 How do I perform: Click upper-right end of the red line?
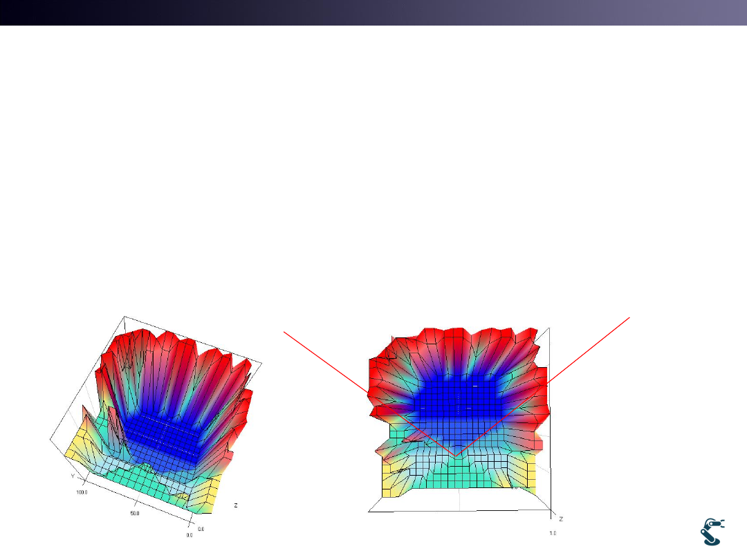pyautogui.click(x=629, y=318)
